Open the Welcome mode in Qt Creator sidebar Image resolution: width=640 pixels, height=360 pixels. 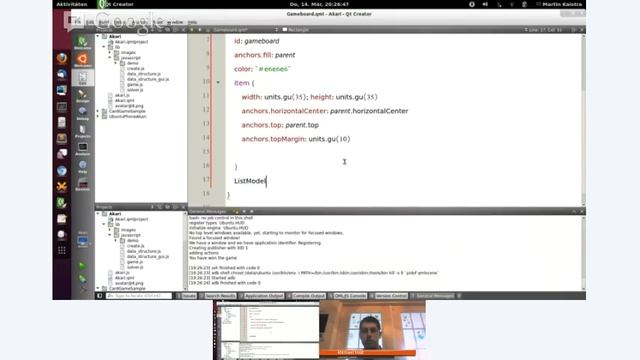click(x=82, y=42)
